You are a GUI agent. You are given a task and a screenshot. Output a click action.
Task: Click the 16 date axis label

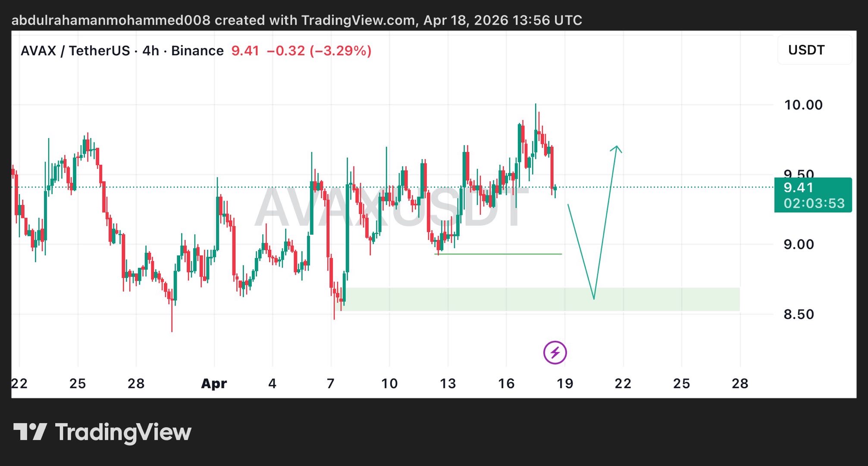click(x=506, y=384)
